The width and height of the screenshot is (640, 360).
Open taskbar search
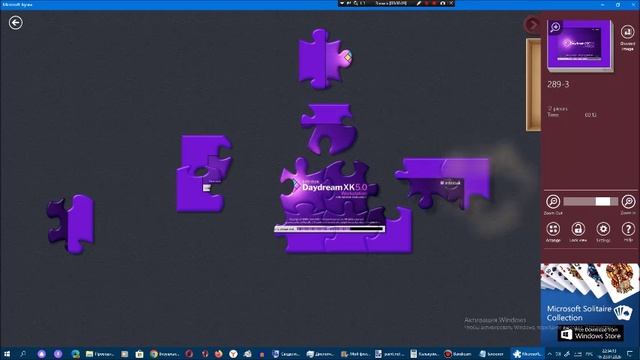23,353
